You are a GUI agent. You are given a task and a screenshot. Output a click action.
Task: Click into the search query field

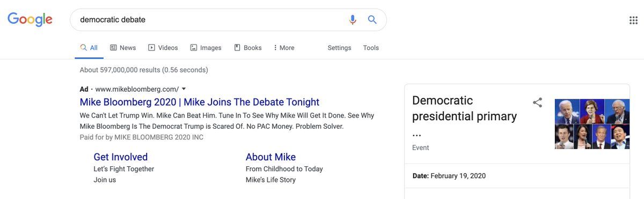209,20
